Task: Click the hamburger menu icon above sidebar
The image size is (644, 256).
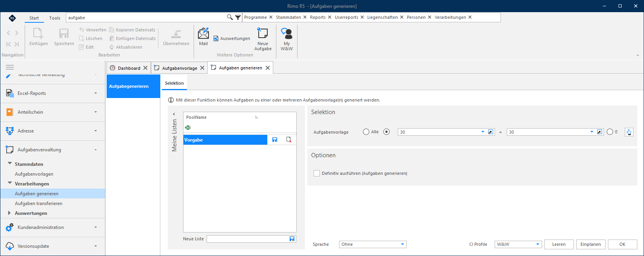Action: [10, 67]
